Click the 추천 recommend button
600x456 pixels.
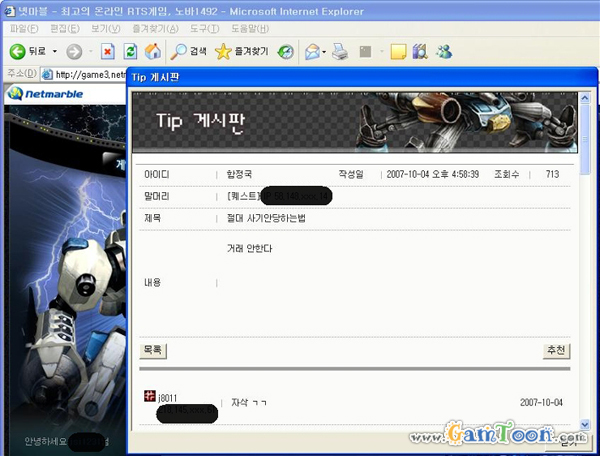click(x=556, y=350)
